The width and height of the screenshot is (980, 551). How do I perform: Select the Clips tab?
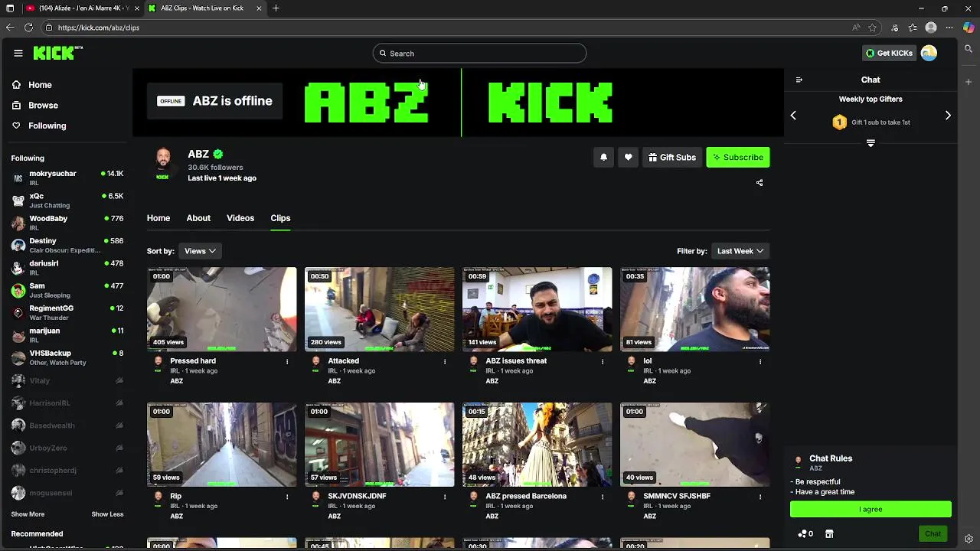click(x=280, y=218)
